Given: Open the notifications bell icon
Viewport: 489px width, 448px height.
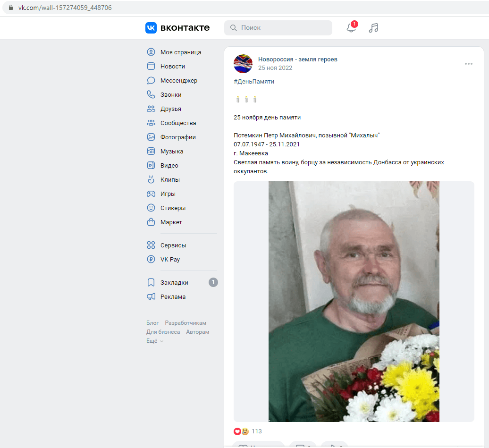Looking at the screenshot, I should (x=351, y=28).
